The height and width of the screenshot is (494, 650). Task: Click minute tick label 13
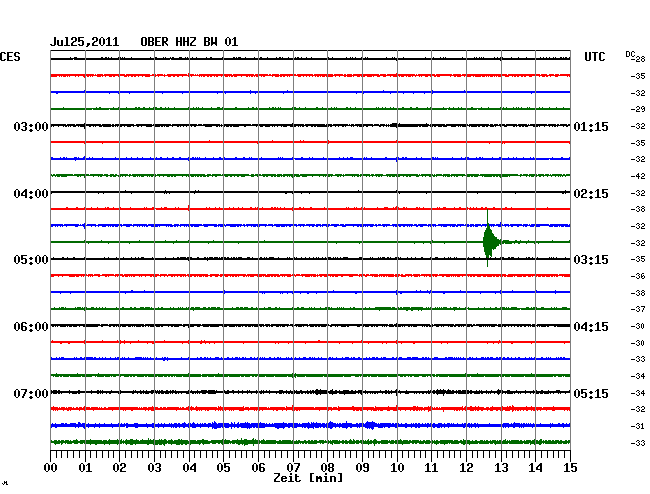point(501,467)
